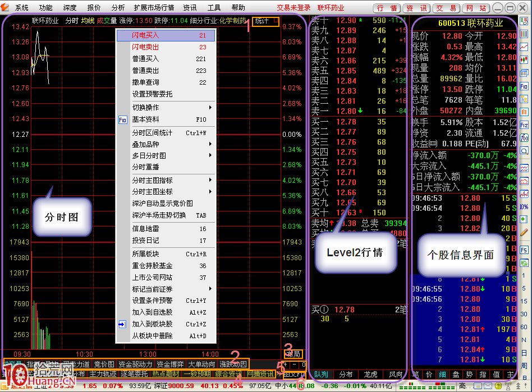Click the candlestick chart icon in right sidebar
Viewport: 532px width, 392px height.
524,60
